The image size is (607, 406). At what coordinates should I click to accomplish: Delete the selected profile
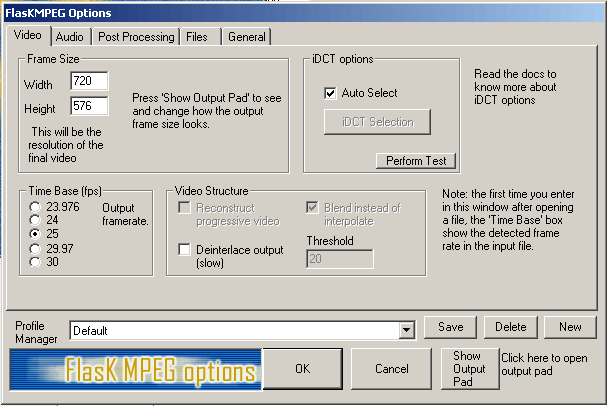[511, 327]
